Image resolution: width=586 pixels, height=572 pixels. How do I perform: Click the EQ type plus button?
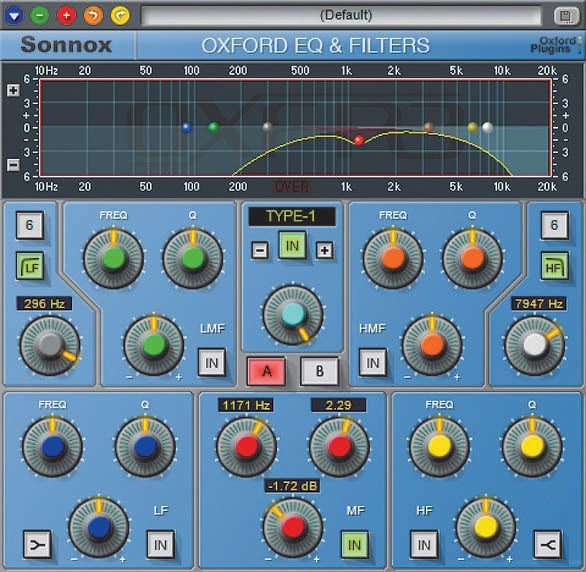click(324, 250)
